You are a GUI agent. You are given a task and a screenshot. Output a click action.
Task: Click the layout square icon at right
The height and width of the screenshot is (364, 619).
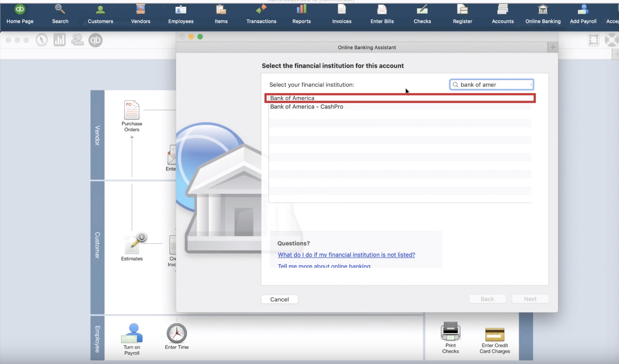coord(594,40)
